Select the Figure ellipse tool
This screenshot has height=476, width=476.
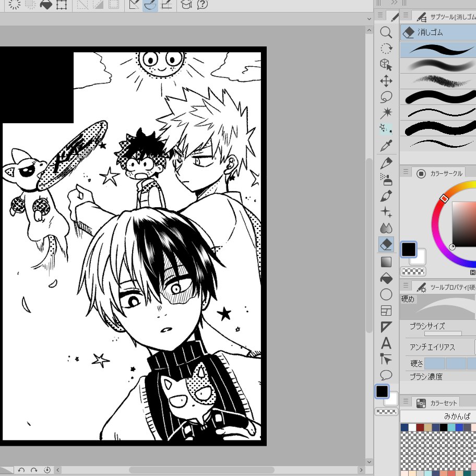[x=386, y=294]
